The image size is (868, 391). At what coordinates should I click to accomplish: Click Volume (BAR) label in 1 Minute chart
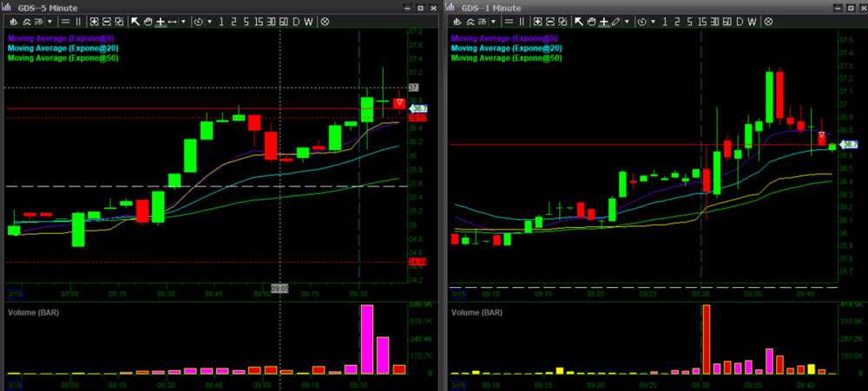pyautogui.click(x=479, y=311)
